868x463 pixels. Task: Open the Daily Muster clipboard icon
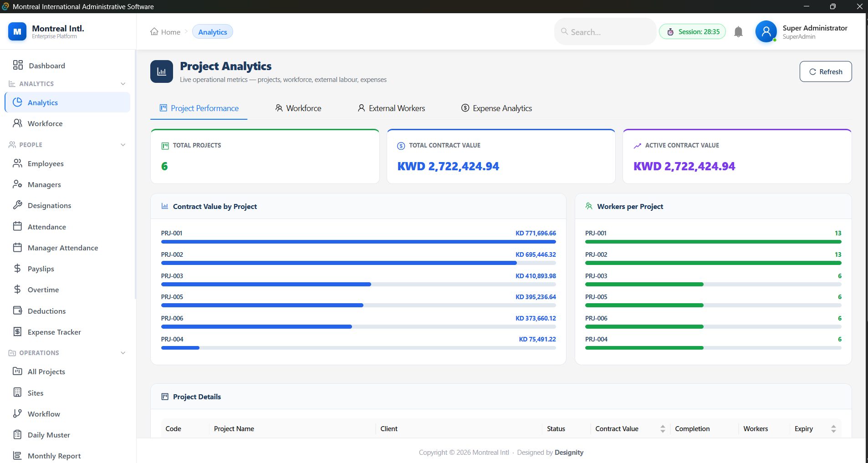tap(17, 434)
